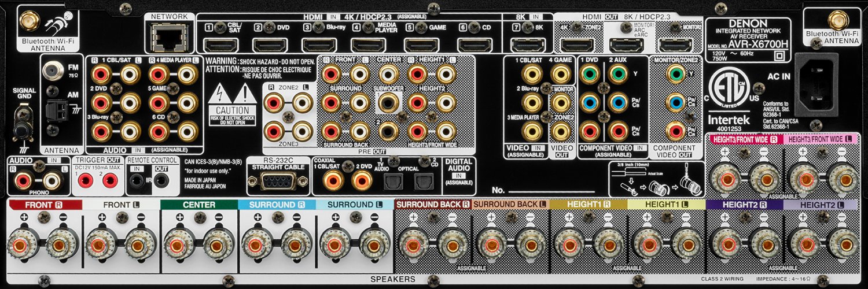Screen dimensions: 868x289
Task: Select HDMI input 2 DVD port
Action: tap(271, 45)
